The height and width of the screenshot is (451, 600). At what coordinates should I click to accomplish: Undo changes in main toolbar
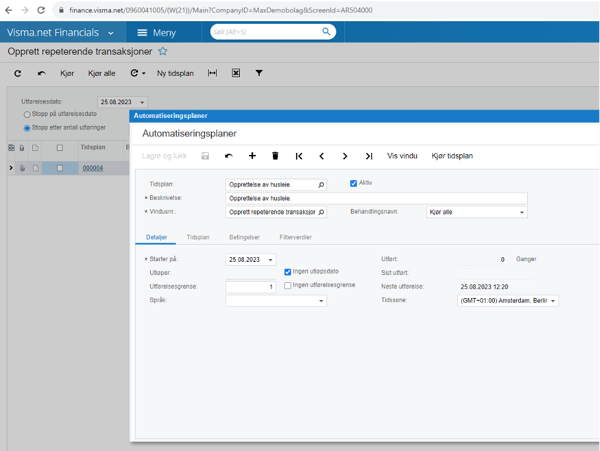42,73
